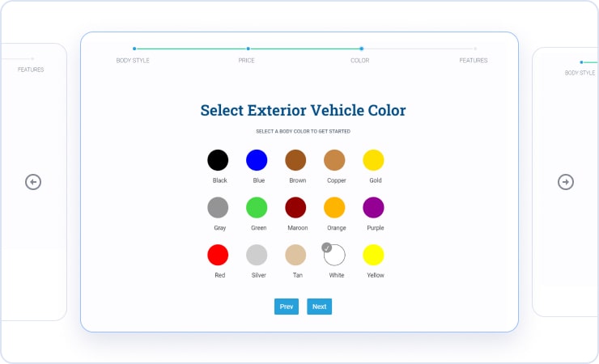The width and height of the screenshot is (599, 364).
Task: Select the Yellow color circle
Action: (x=374, y=255)
